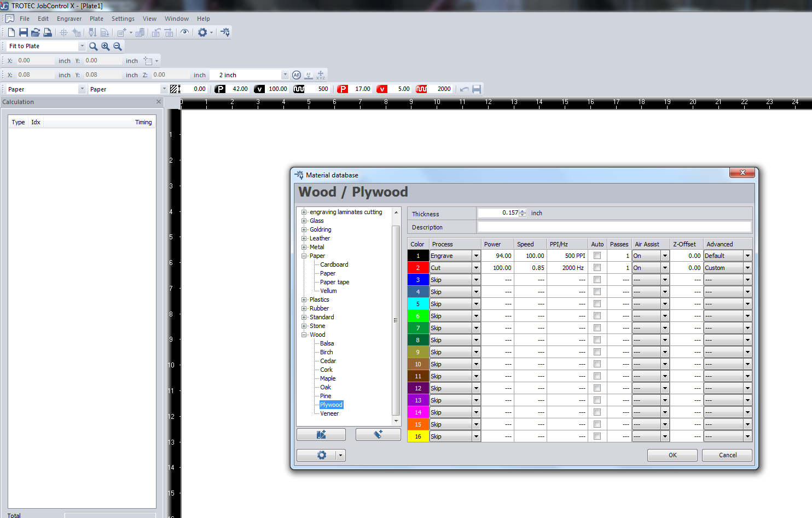This screenshot has width=812, height=518.
Task: Open gear button dropdown arrow in dialog
Action: 341,455
